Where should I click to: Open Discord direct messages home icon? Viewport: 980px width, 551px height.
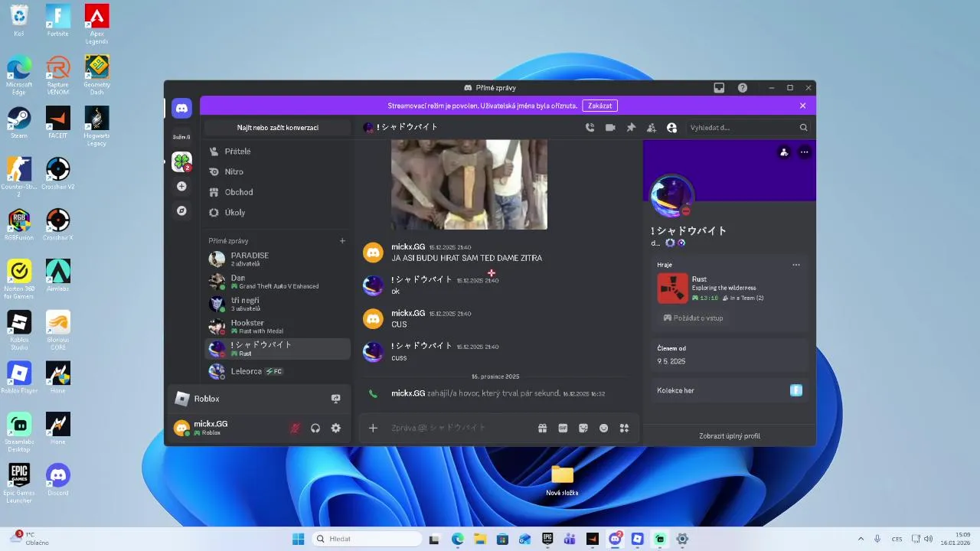pyautogui.click(x=181, y=109)
